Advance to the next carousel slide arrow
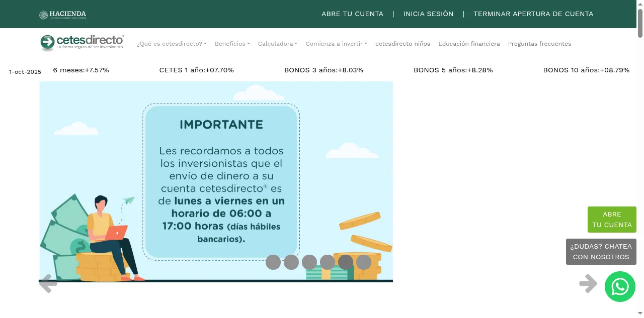The width and height of the screenshot is (644, 318). (x=588, y=283)
